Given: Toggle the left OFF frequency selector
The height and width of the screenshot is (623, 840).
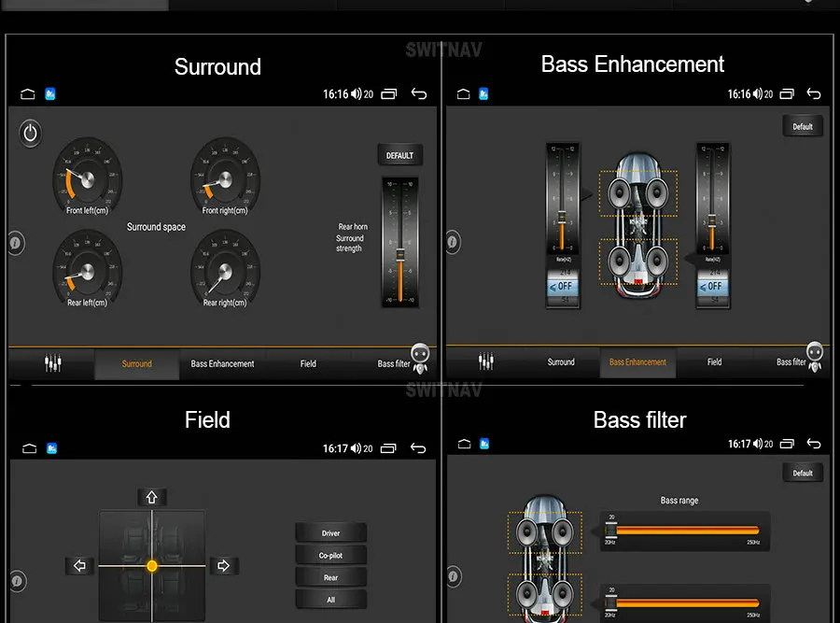Looking at the screenshot, I should pyautogui.click(x=562, y=287).
